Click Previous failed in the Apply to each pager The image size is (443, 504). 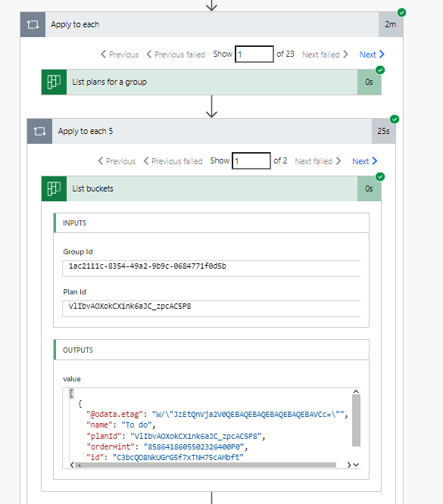point(176,54)
